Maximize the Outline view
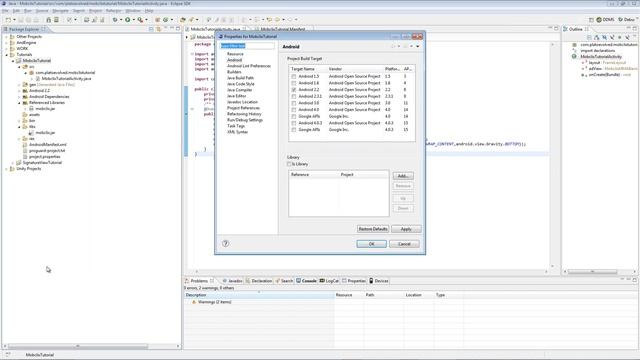Screen dimensions: 640x360 (635, 29)
